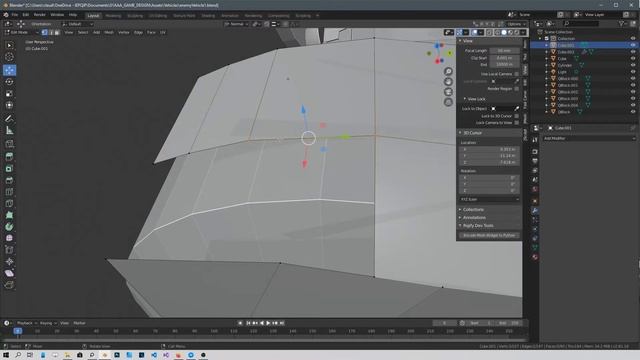Toggle viewport overlays button
This screenshot has width=640, height=360.
click(x=475, y=32)
